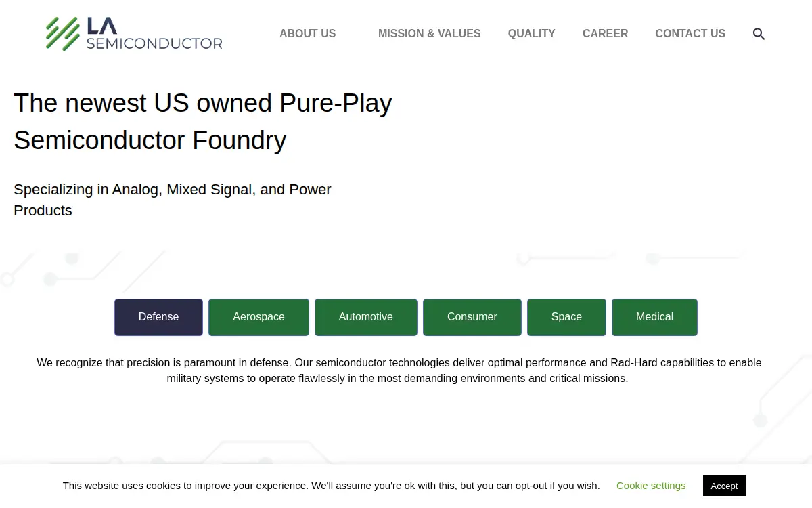Switch to the Aerospace tab
This screenshot has height=508, width=812.
coord(258,317)
